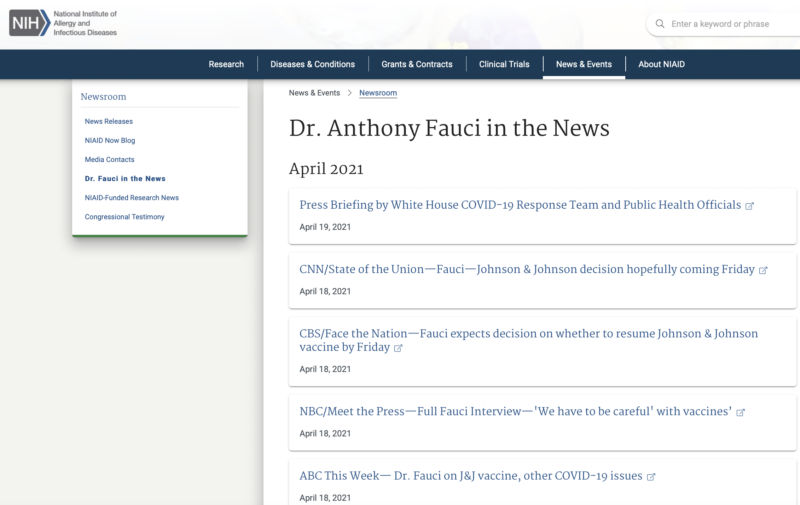The height and width of the screenshot is (505, 800).
Task: Open NIAID Now Blog sidebar link
Action: tap(110, 140)
